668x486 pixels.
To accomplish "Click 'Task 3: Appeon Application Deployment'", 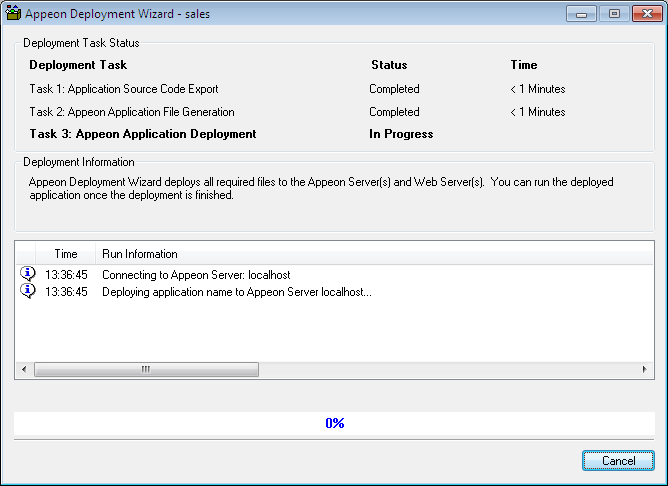I will click(x=143, y=134).
